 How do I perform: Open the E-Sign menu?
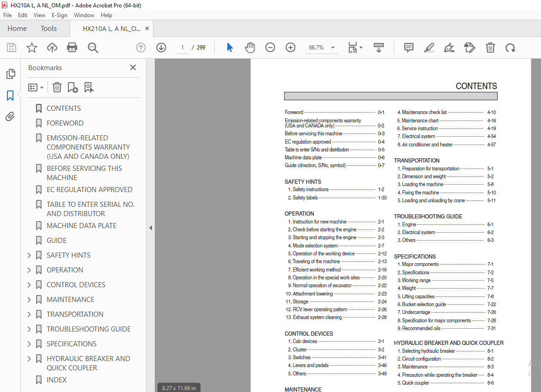click(x=59, y=15)
